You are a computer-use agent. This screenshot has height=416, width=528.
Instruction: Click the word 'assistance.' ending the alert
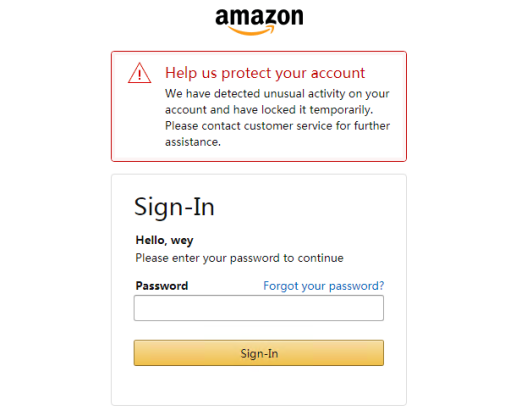tap(193, 142)
